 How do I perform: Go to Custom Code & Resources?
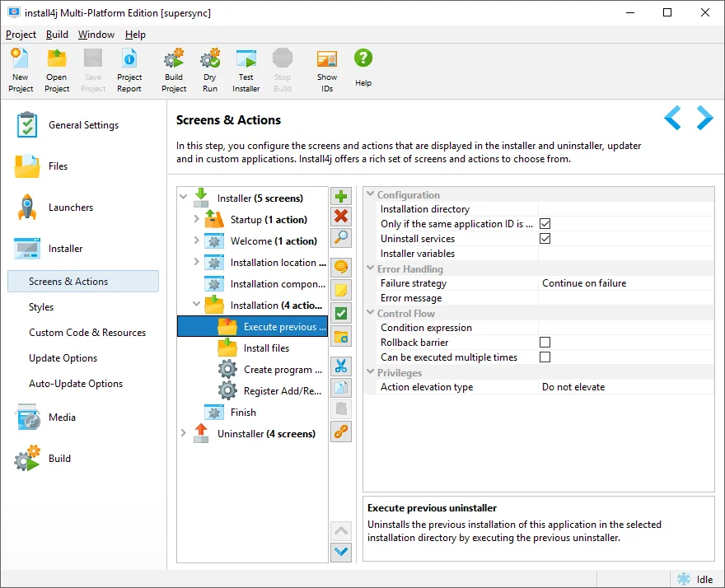[x=87, y=333]
